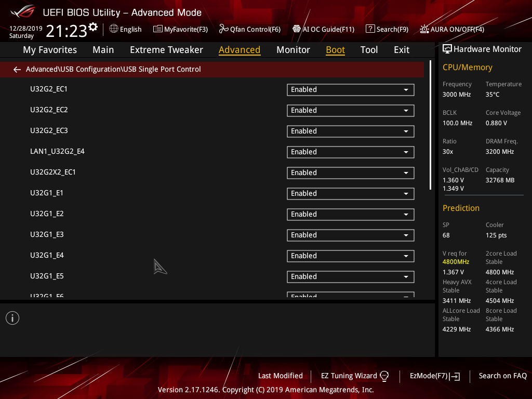
Task: Click the yellow 4800MHz value
Action: pyautogui.click(x=456, y=262)
